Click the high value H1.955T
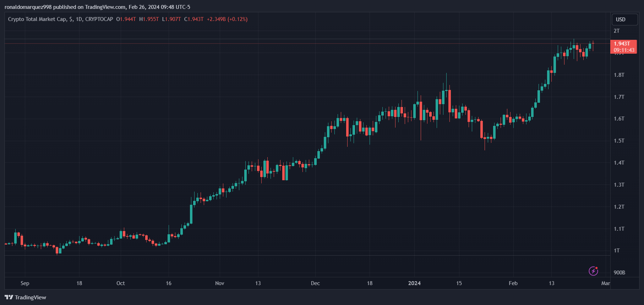This screenshot has height=305, width=644. pos(149,19)
